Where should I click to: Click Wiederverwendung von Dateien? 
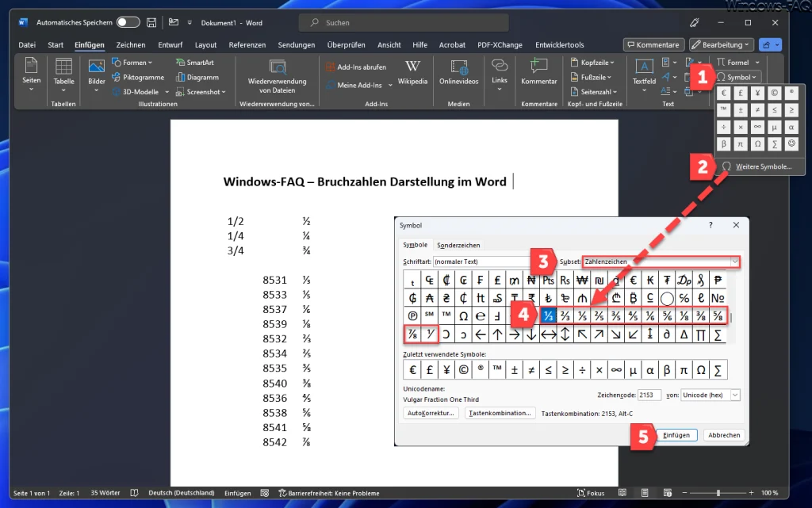(x=277, y=76)
